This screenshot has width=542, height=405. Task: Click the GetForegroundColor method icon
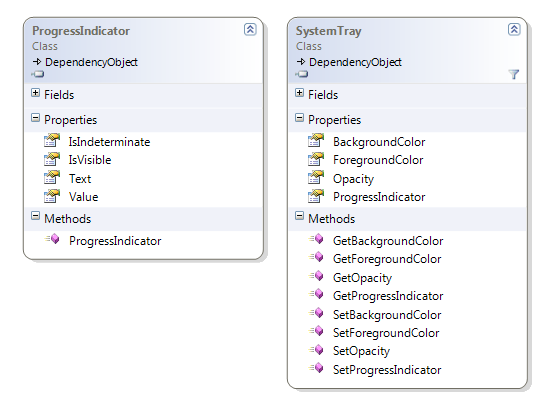[x=316, y=257]
